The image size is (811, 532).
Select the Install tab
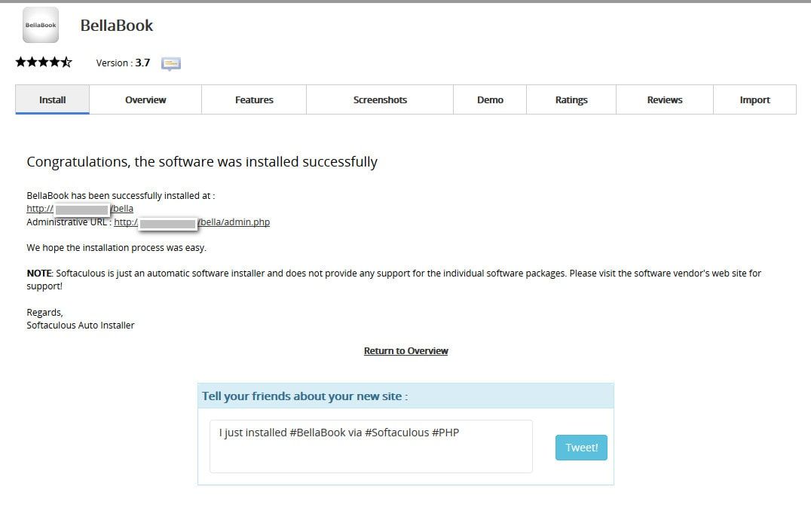pos(53,99)
